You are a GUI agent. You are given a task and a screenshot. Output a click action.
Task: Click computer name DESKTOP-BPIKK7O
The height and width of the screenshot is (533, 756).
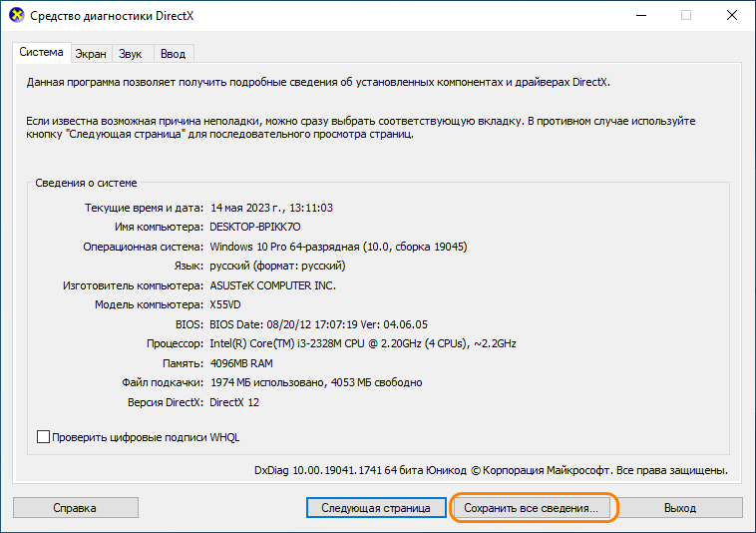(255, 227)
